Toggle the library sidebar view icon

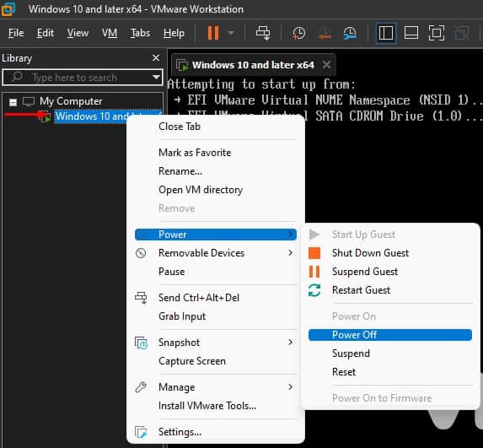[386, 33]
